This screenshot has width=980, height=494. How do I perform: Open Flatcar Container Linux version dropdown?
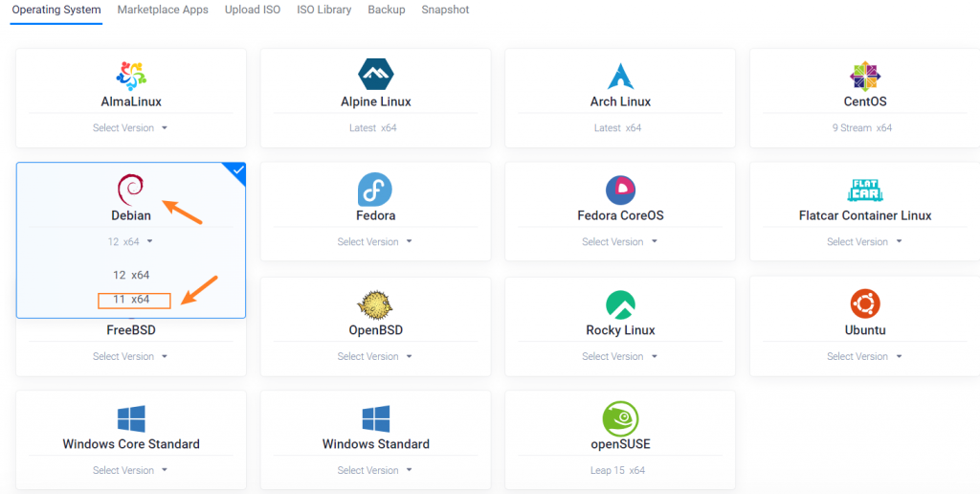click(x=865, y=241)
